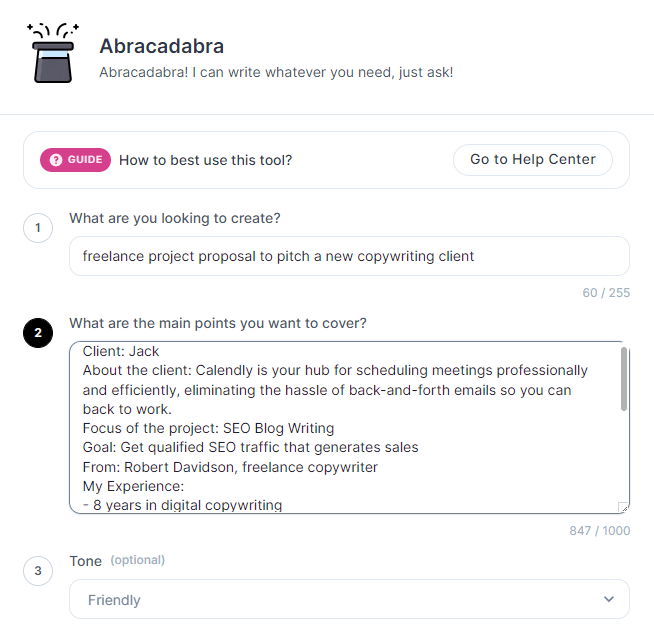The width and height of the screenshot is (654, 641).
Task: Click the 'Focus of the project: SEO Blog Writing' line
Action: click(x=208, y=428)
